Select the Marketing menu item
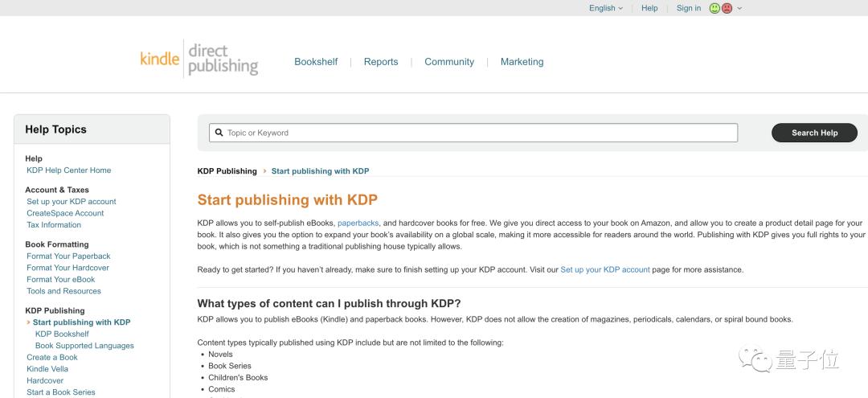The image size is (868, 398). 522,62
